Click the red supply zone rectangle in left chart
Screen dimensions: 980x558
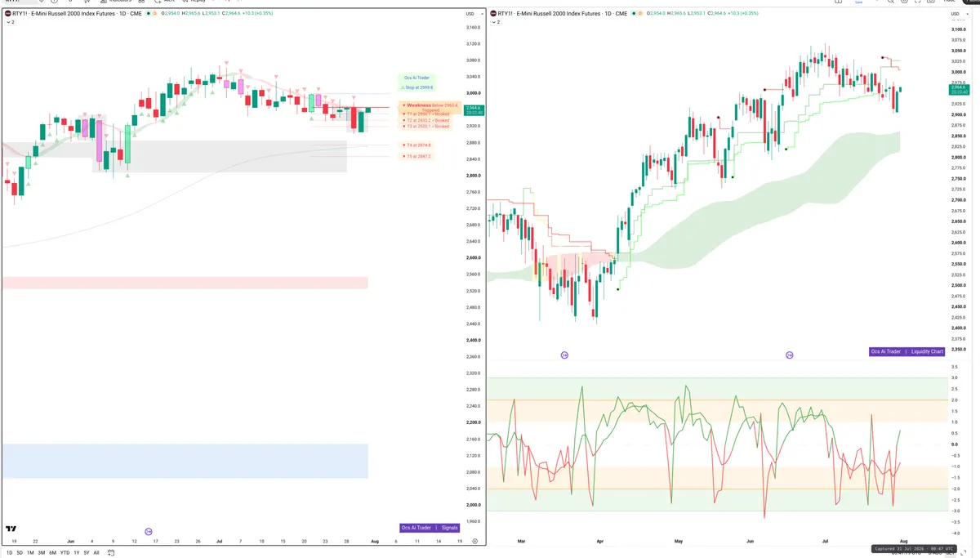click(x=185, y=283)
